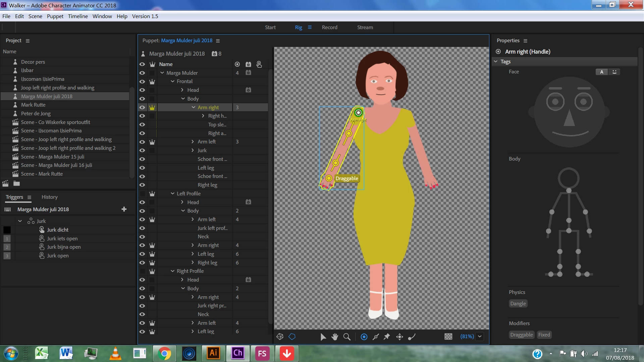The height and width of the screenshot is (362, 644).
Task: Select the Dragger tool
Action: pyautogui.click(x=399, y=337)
